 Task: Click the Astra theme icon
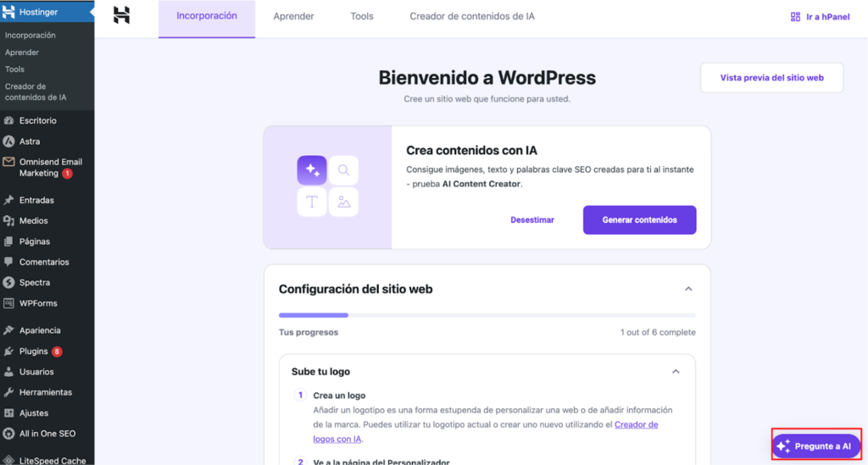pos(8,141)
